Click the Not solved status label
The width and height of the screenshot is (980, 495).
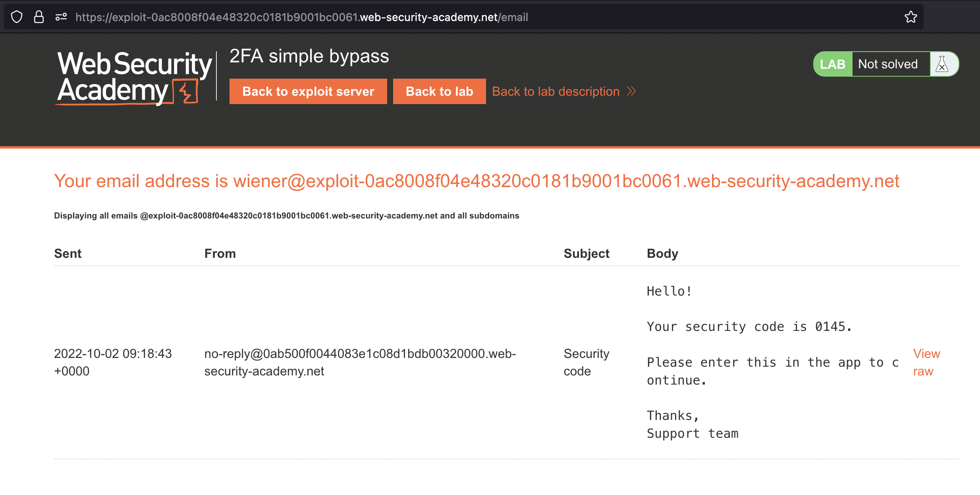(888, 64)
